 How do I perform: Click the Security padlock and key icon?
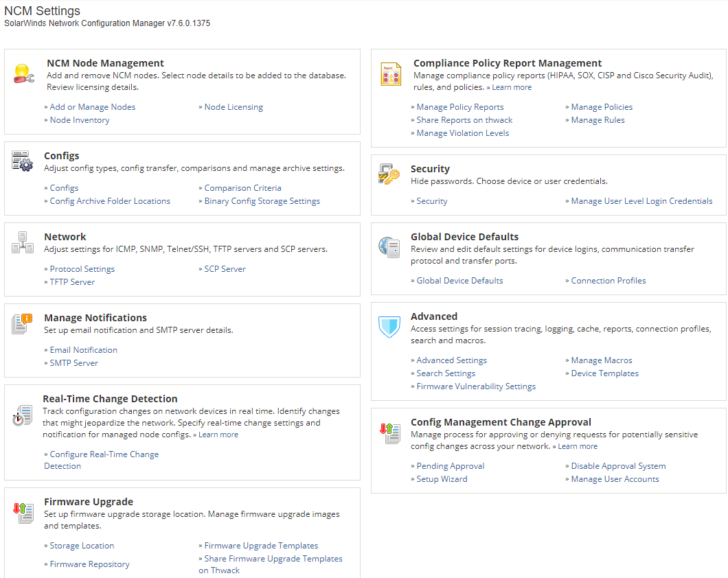pyautogui.click(x=389, y=174)
